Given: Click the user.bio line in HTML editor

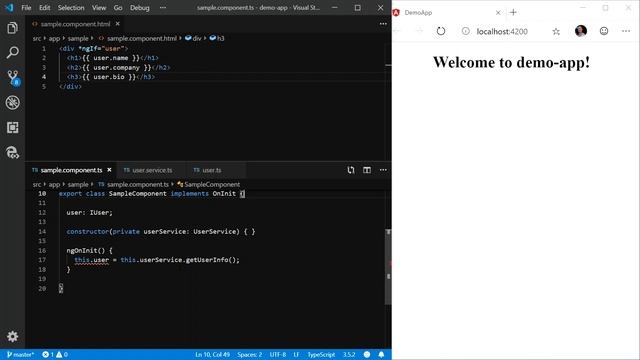Looking at the screenshot, I should (111, 77).
